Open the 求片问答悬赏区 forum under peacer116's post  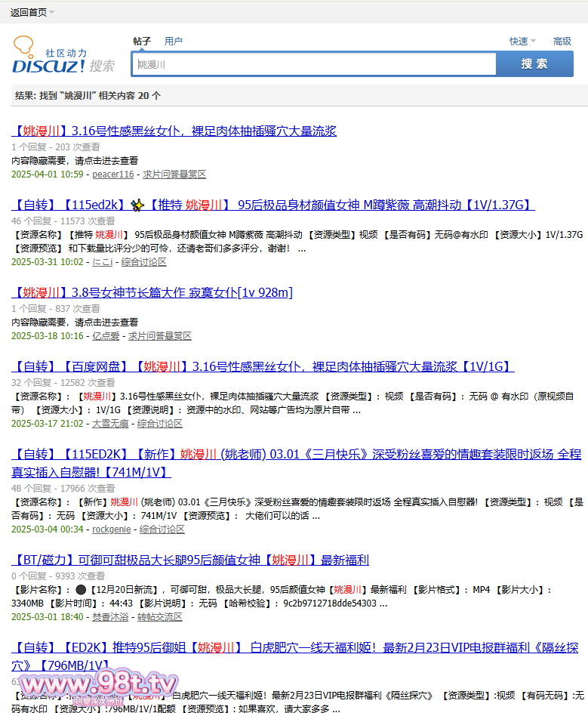[x=174, y=174]
